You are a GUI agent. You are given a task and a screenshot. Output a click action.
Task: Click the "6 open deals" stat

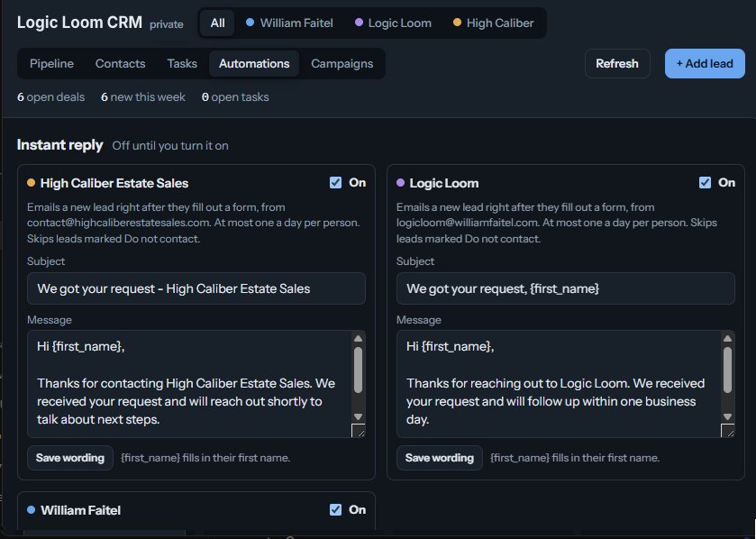51,97
